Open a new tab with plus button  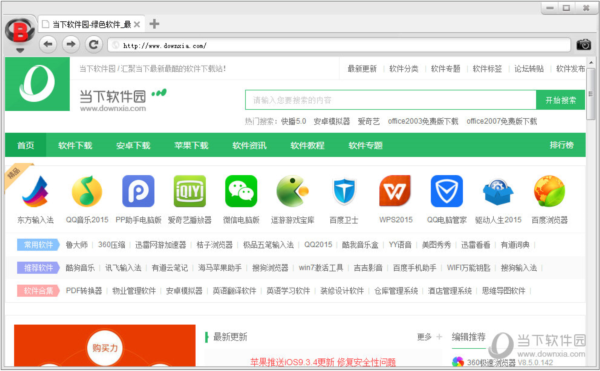154,24
